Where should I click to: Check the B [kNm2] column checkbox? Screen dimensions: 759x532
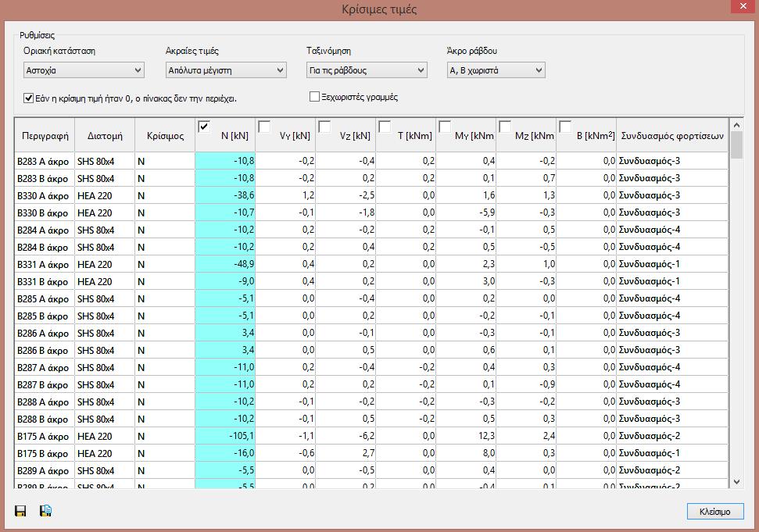(x=565, y=127)
